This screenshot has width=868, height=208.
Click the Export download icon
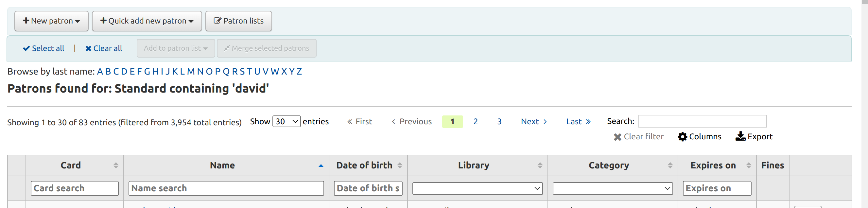pos(740,136)
